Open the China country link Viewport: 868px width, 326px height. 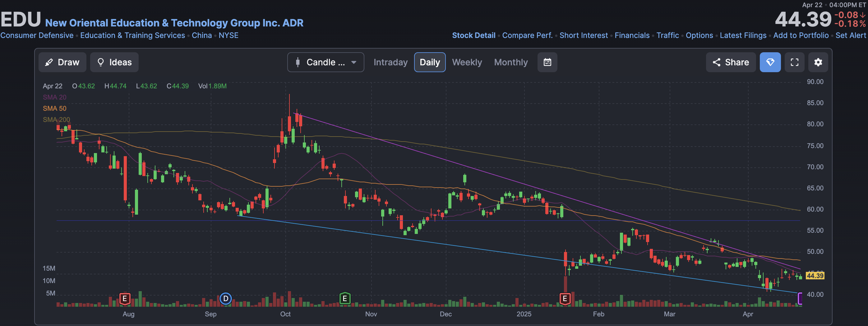pyautogui.click(x=201, y=35)
